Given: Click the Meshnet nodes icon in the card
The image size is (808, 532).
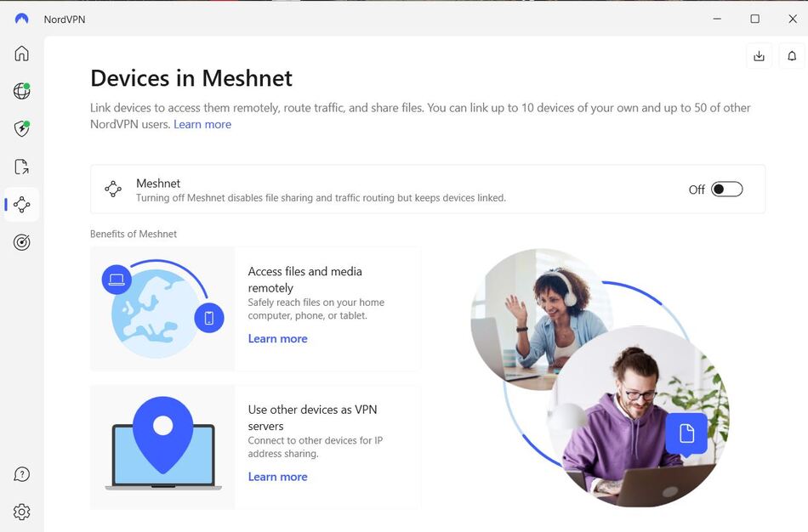Looking at the screenshot, I should pyautogui.click(x=113, y=189).
